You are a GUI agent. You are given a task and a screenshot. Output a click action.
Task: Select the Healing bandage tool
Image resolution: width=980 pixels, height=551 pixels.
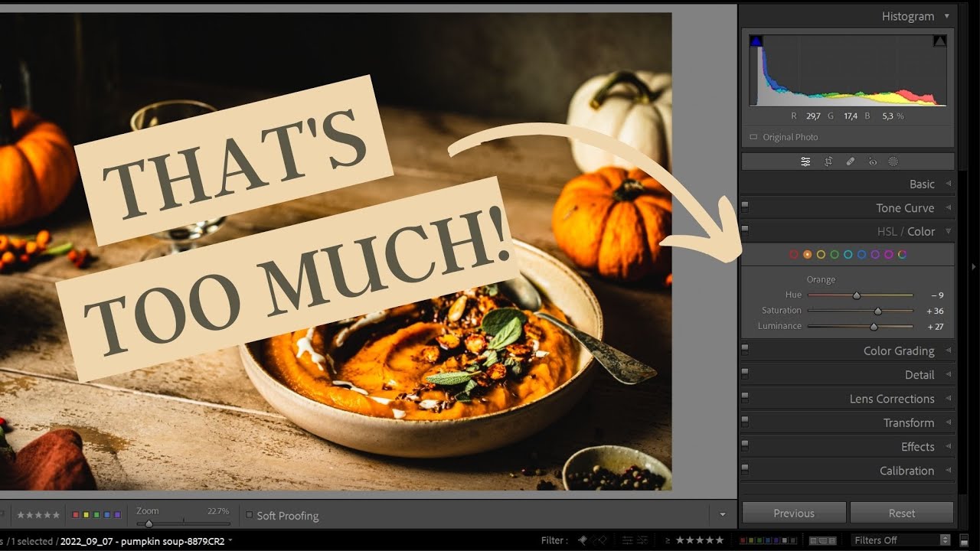(x=850, y=161)
